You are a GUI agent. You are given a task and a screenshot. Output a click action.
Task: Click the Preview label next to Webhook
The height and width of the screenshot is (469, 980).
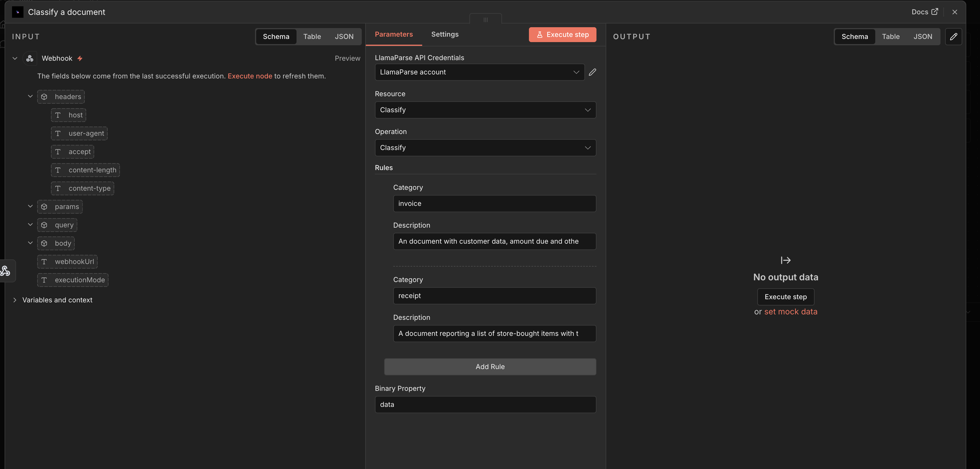pyautogui.click(x=347, y=58)
